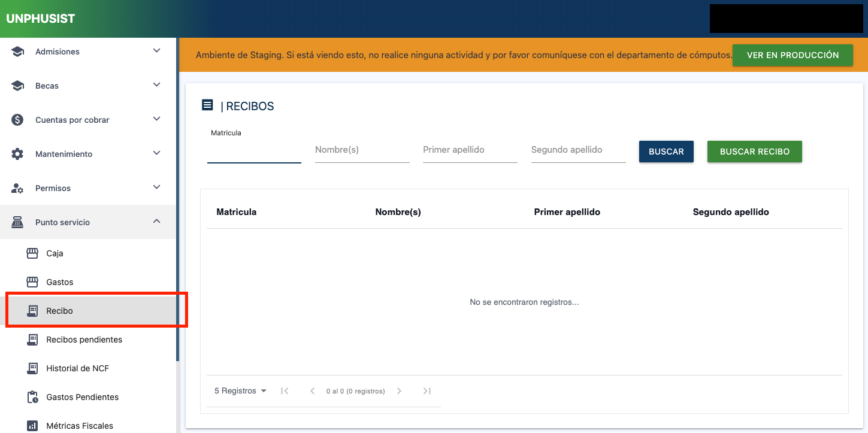Click the Historial de NCF receipt icon
The image size is (868, 433).
[32, 368]
